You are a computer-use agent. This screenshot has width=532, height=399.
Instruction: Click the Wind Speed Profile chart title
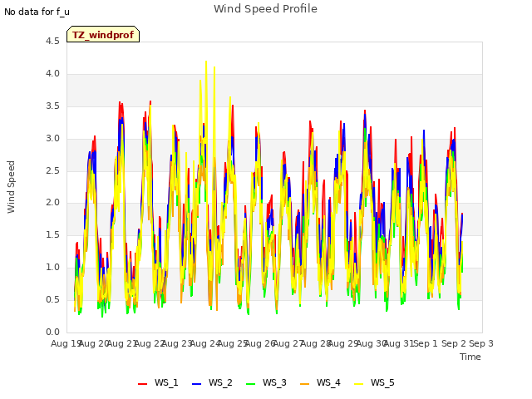click(x=265, y=9)
